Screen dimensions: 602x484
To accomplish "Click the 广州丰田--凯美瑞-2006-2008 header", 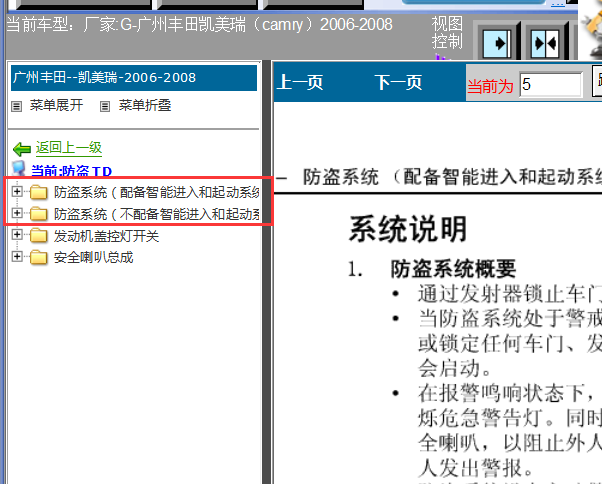I will pos(134,78).
